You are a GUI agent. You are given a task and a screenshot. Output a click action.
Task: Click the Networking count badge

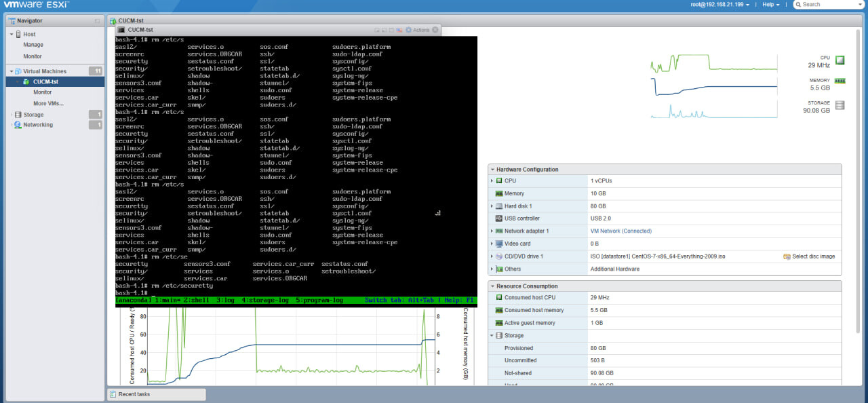96,125
